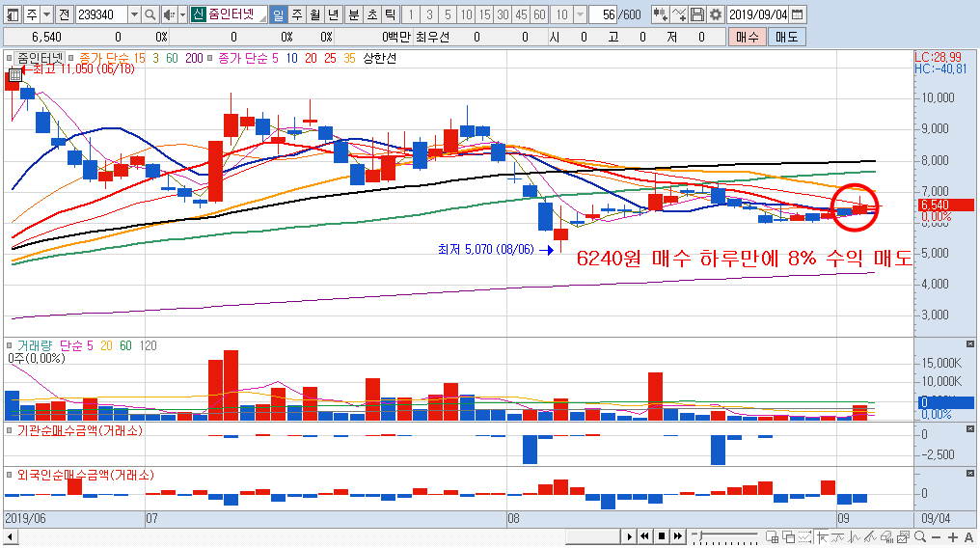The width and height of the screenshot is (980, 548).
Task: Toggle the 줌인터넷 price series checkbox
Action: [x=10, y=58]
